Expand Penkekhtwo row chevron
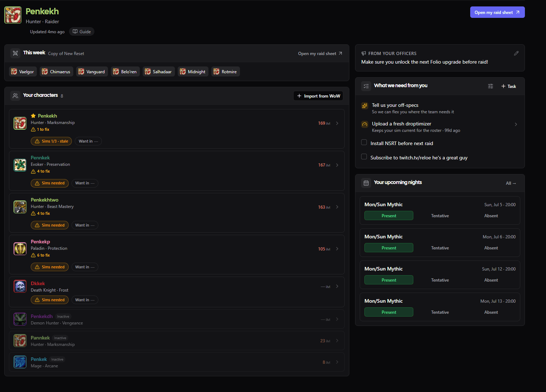The height and width of the screenshot is (392, 546). (337, 207)
